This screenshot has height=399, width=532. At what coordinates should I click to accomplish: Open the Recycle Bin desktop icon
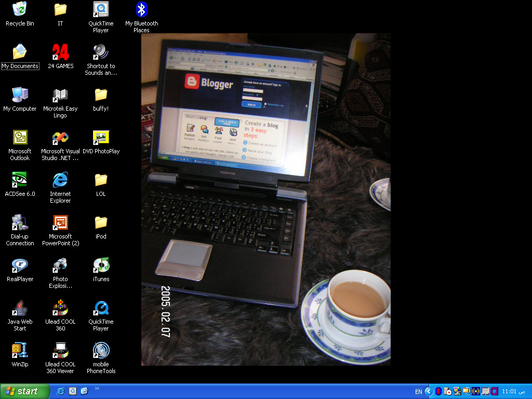tap(20, 14)
